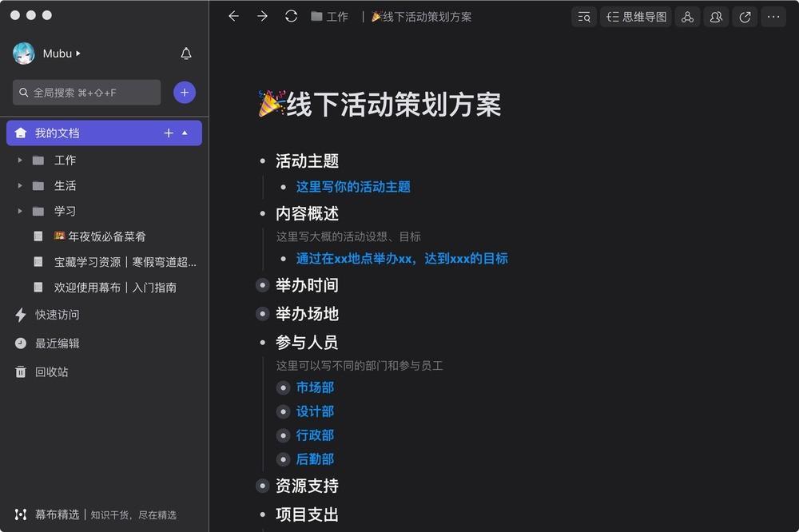Click the bullet beside 活动主题
The image size is (799, 532).
click(x=262, y=161)
